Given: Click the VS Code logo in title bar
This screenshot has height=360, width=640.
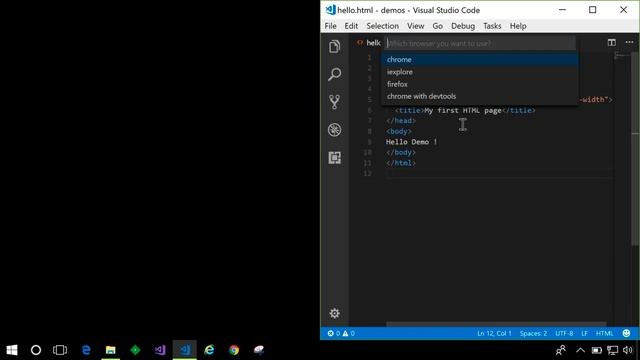Looking at the screenshot, I should [330, 10].
